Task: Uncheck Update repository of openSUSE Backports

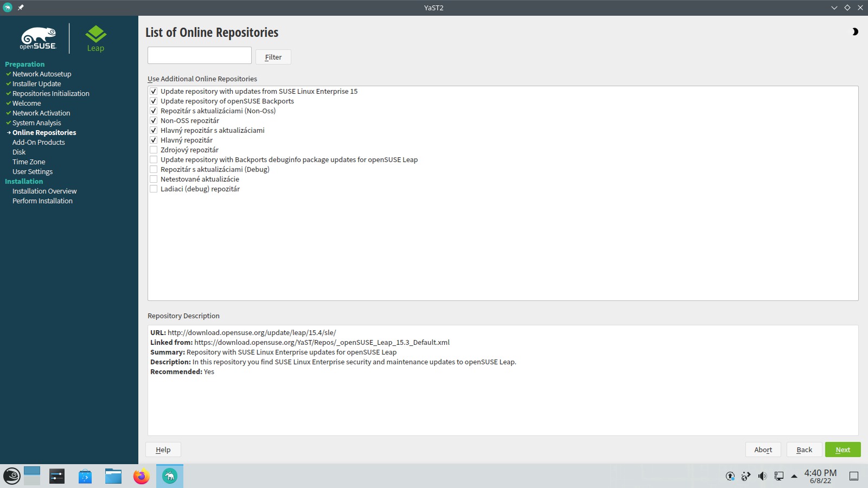Action: pos(154,101)
